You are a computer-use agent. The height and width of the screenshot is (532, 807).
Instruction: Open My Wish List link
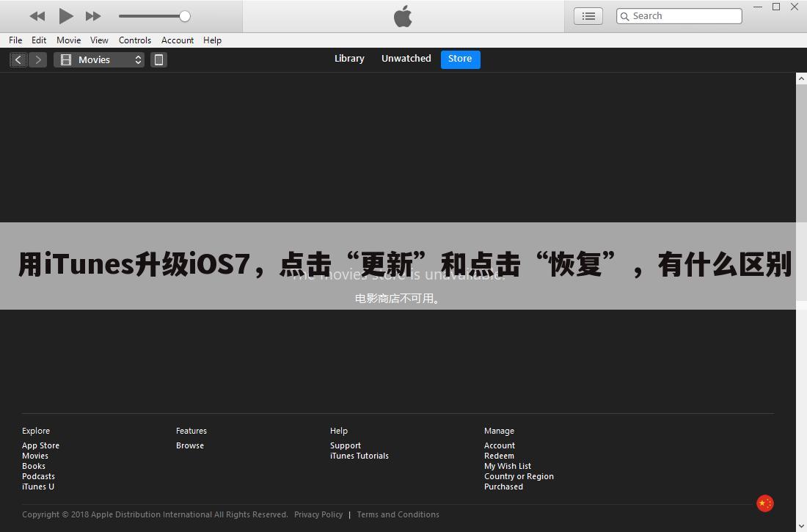point(508,466)
